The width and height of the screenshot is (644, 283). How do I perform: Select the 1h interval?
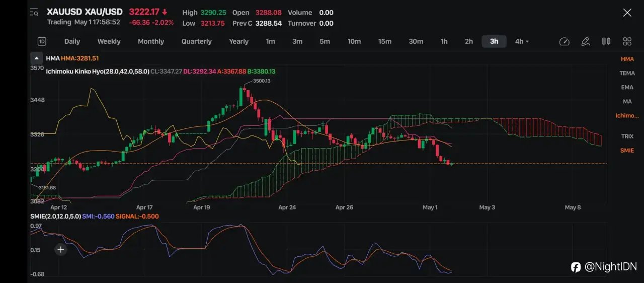click(x=444, y=41)
